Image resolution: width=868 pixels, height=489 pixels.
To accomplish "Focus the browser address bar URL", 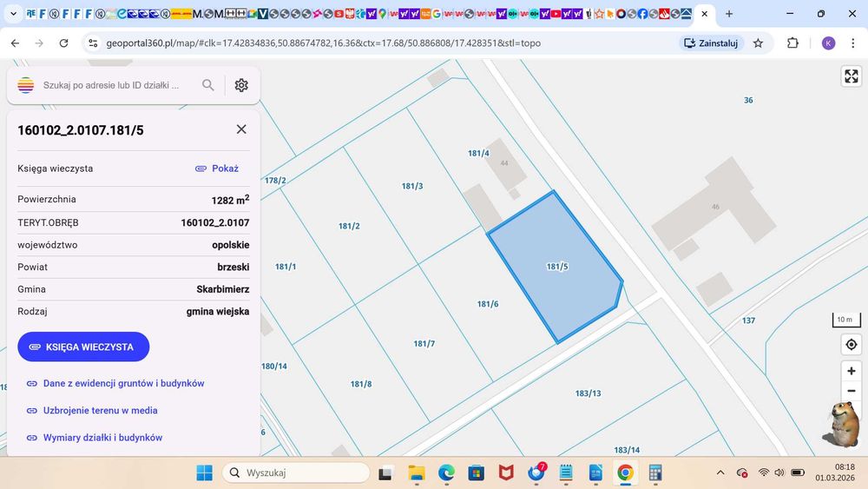I will pos(323,43).
